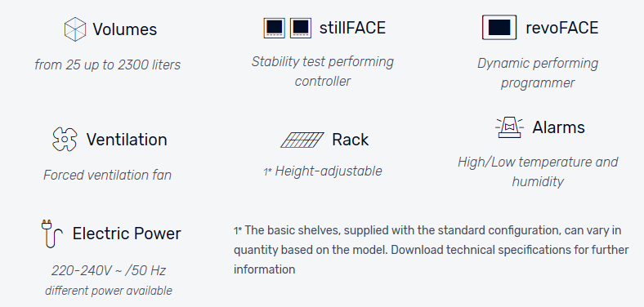Click the electric plug icon
Screen dimensions: 644x307
coord(51,234)
